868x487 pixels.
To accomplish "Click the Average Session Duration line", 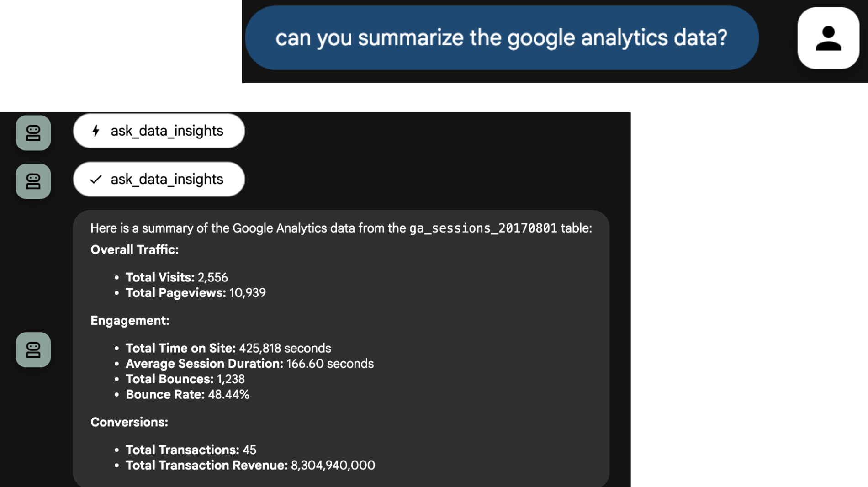I will pyautogui.click(x=249, y=364).
